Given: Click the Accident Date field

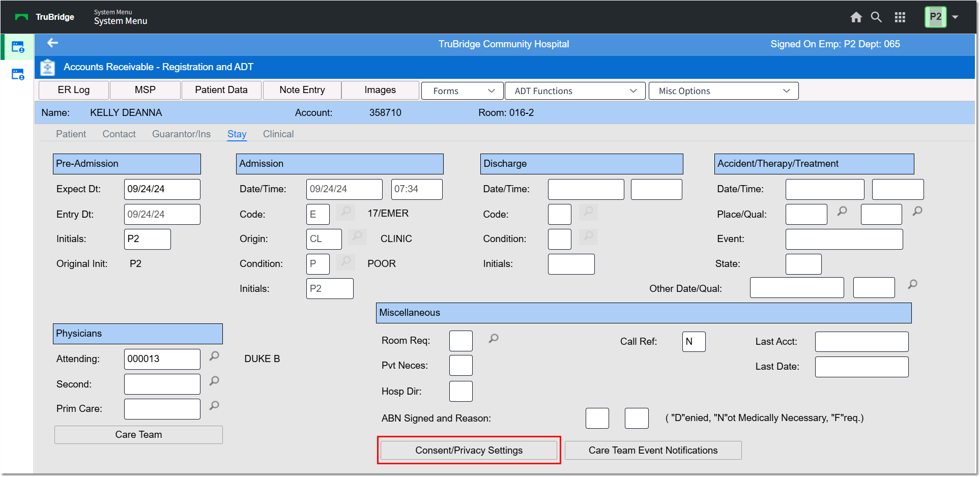Looking at the screenshot, I should pos(825,189).
